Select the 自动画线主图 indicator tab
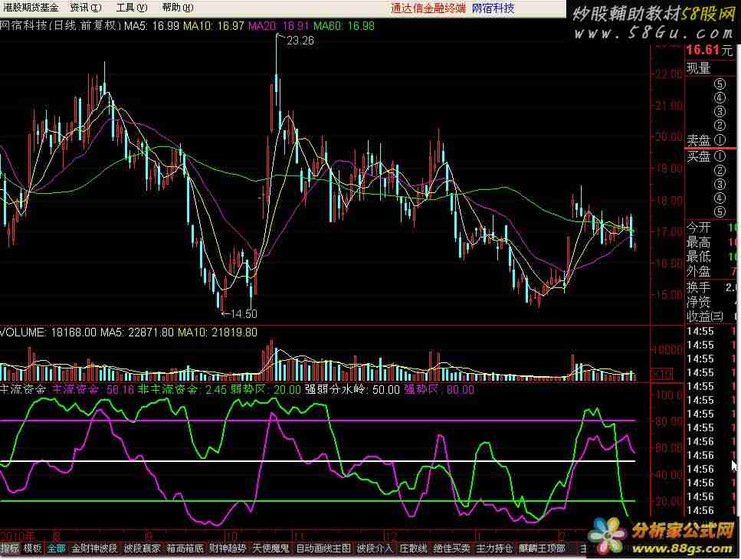 (x=323, y=549)
